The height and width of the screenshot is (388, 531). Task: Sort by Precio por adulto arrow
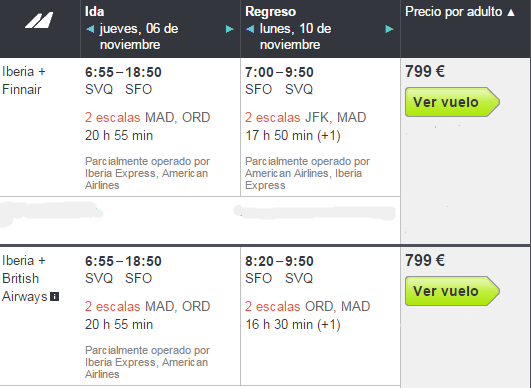point(511,13)
